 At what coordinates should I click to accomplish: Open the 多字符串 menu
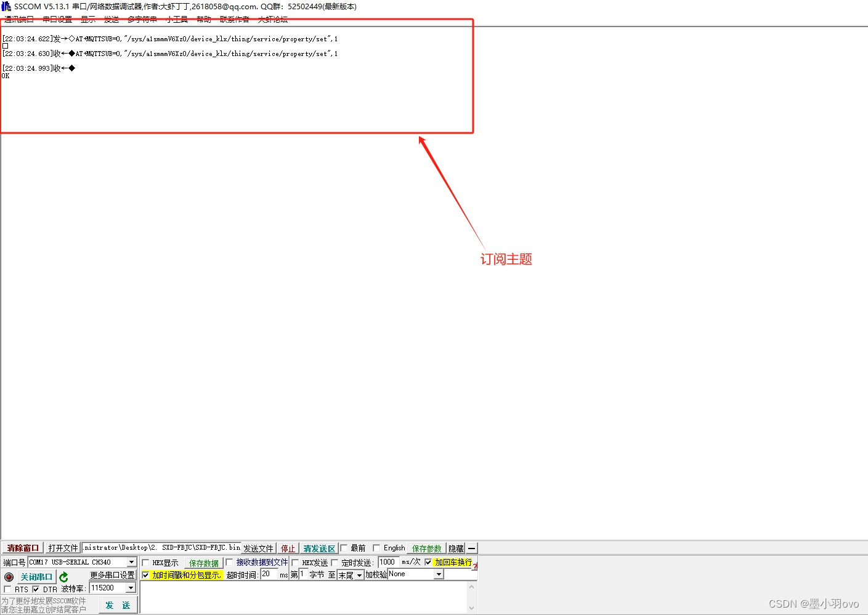coord(142,20)
